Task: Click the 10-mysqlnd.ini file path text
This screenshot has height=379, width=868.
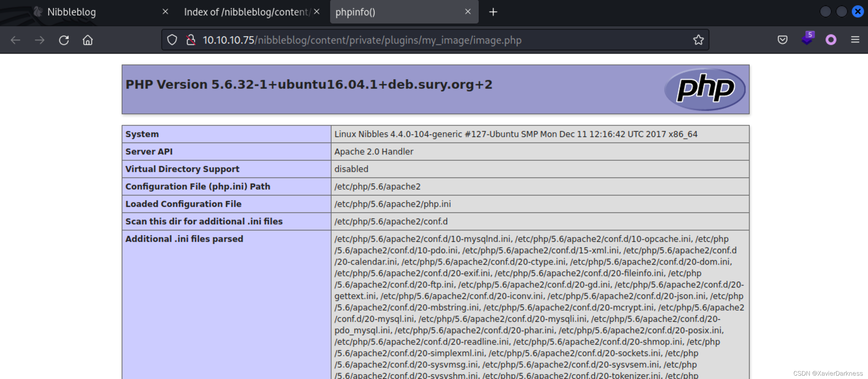Action: [x=423, y=239]
